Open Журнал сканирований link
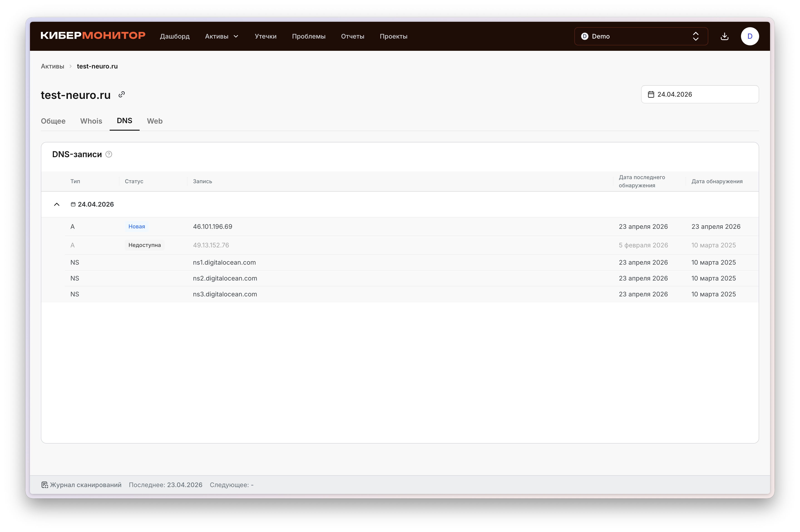 click(86, 485)
